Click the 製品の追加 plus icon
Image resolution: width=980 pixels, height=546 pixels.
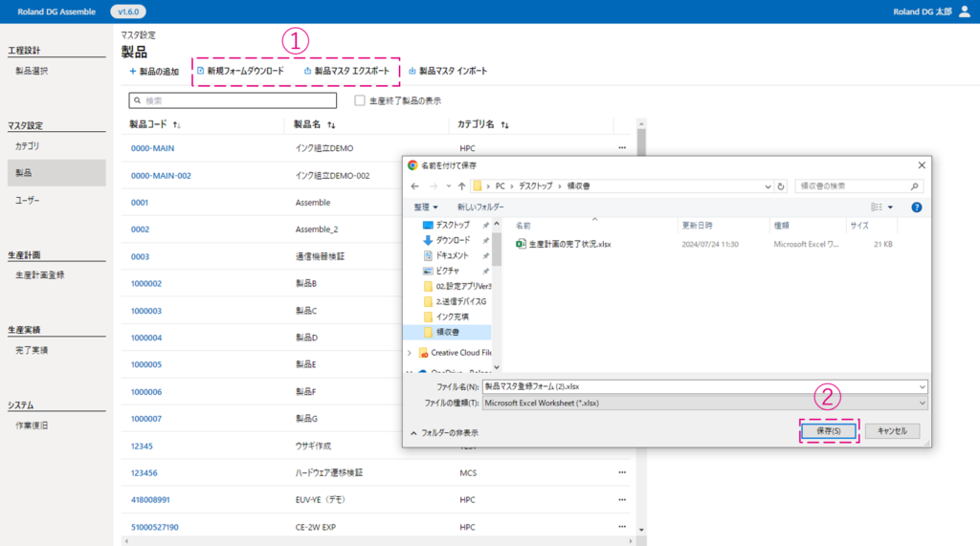133,72
